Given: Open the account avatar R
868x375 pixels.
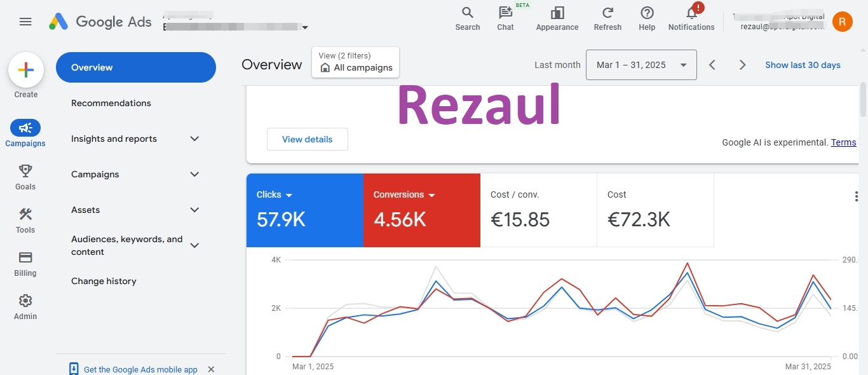Looking at the screenshot, I should pyautogui.click(x=842, y=22).
